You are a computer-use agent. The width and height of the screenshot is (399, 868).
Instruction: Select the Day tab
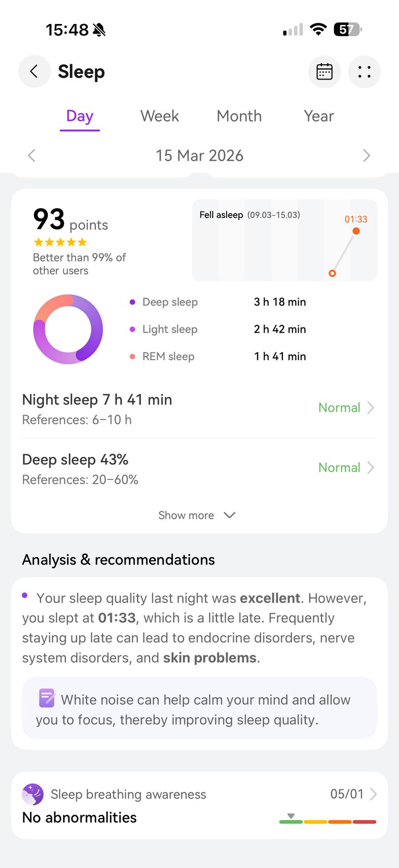(x=79, y=116)
